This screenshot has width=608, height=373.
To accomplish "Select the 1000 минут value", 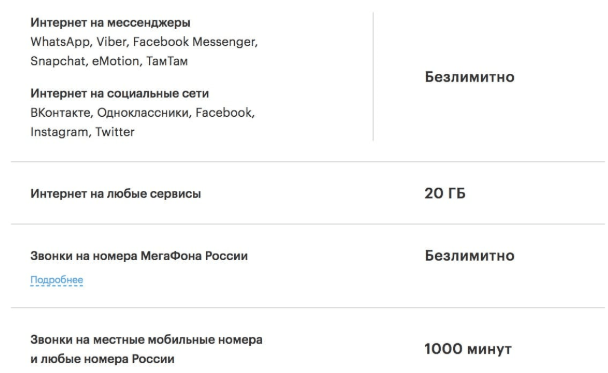I will 468,349.
